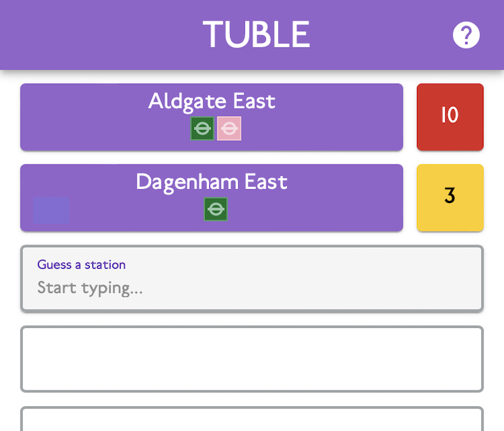Screen dimensions: 504x431
Task: Click the Guess a station label
Action: point(81,265)
